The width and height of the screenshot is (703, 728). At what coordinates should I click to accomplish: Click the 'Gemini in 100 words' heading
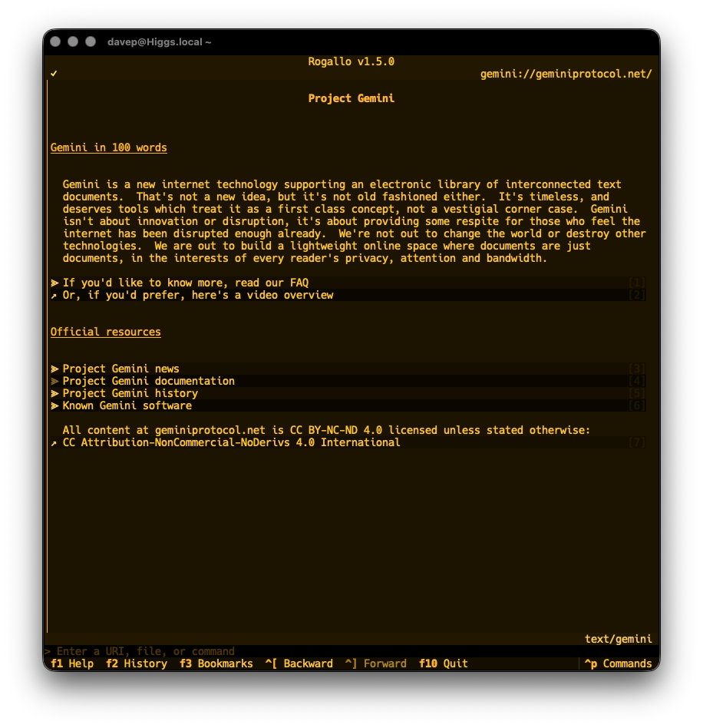(x=108, y=147)
